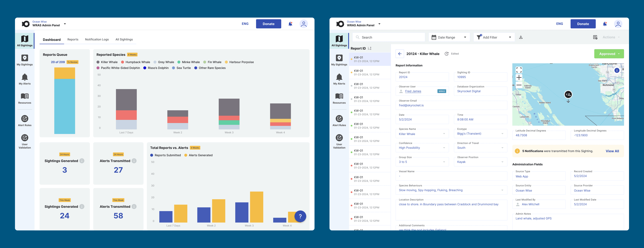This screenshot has width=644, height=248.
Task: Click the map fullscreen expand icon
Action: 519,70
